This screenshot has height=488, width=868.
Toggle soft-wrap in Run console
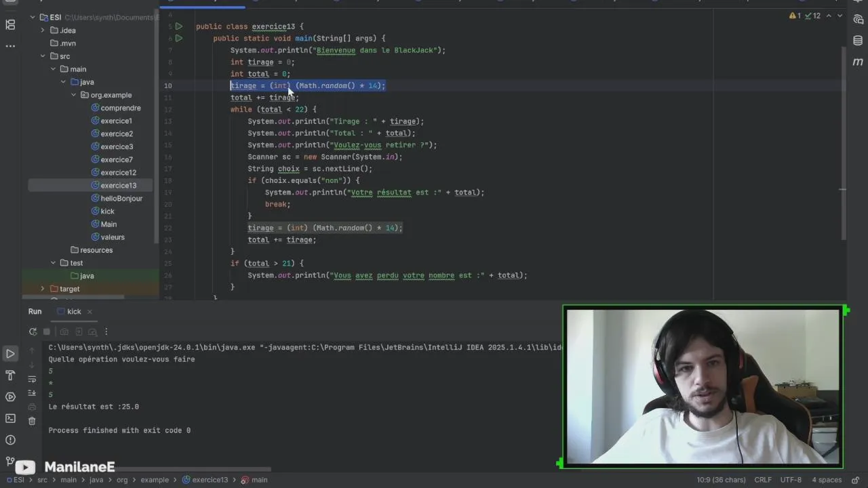pos(32,380)
